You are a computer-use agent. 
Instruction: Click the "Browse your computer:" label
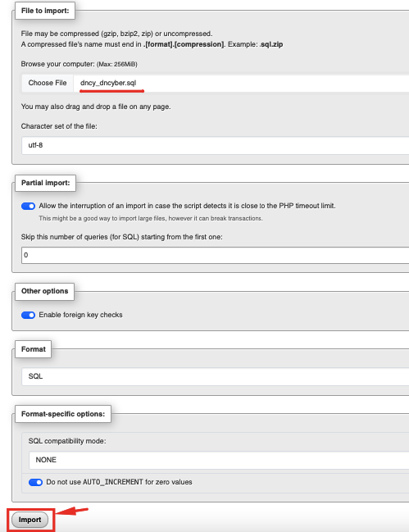point(57,64)
